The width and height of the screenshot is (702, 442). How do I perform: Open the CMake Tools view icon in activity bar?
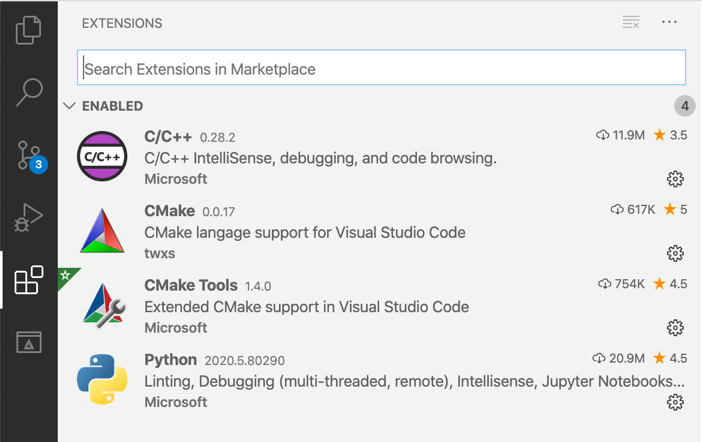click(x=29, y=342)
